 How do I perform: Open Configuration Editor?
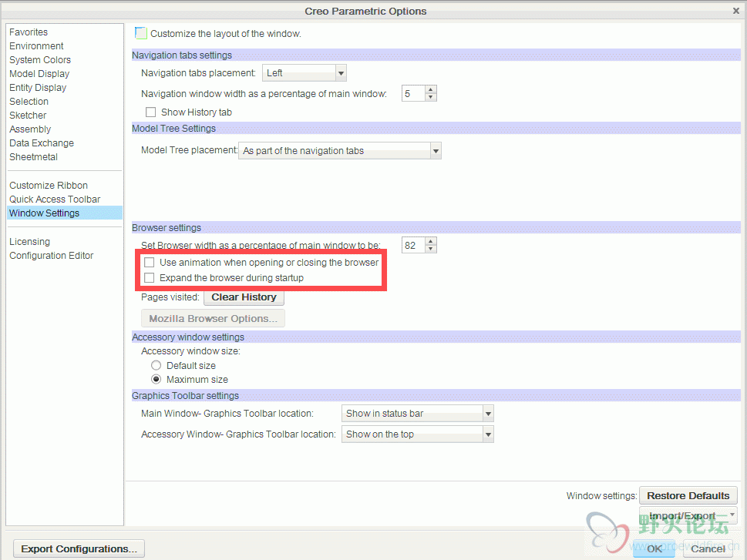[x=52, y=255]
